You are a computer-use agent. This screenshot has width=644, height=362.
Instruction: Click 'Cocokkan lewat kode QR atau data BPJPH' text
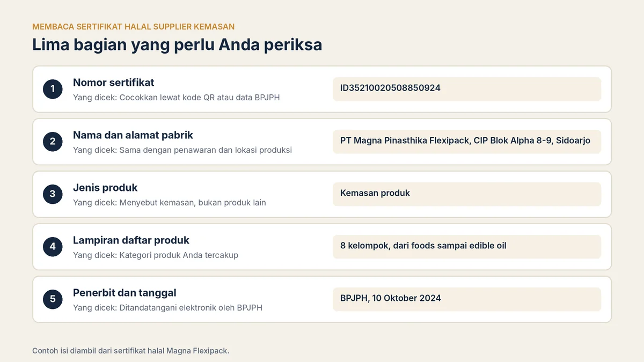(200, 98)
